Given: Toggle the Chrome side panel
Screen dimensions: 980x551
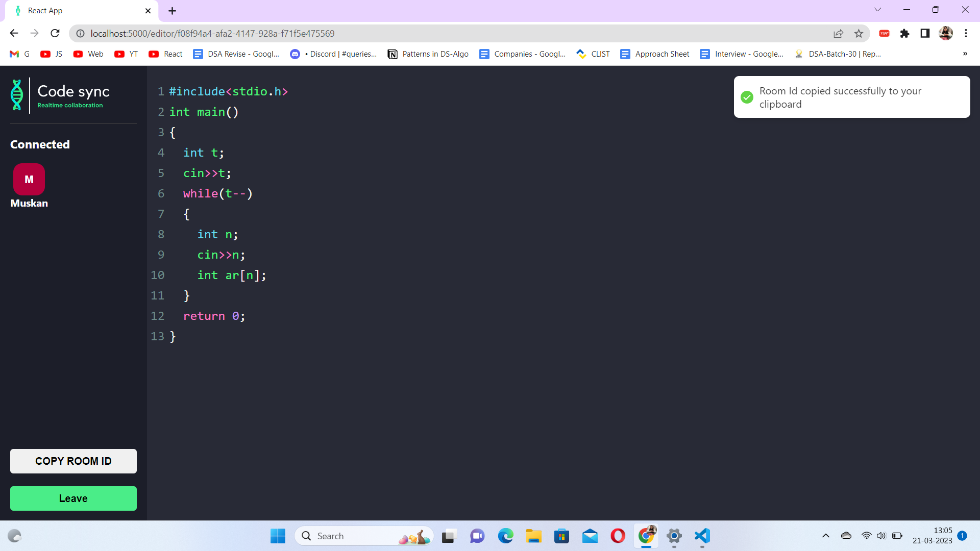Looking at the screenshot, I should click(x=925, y=33).
